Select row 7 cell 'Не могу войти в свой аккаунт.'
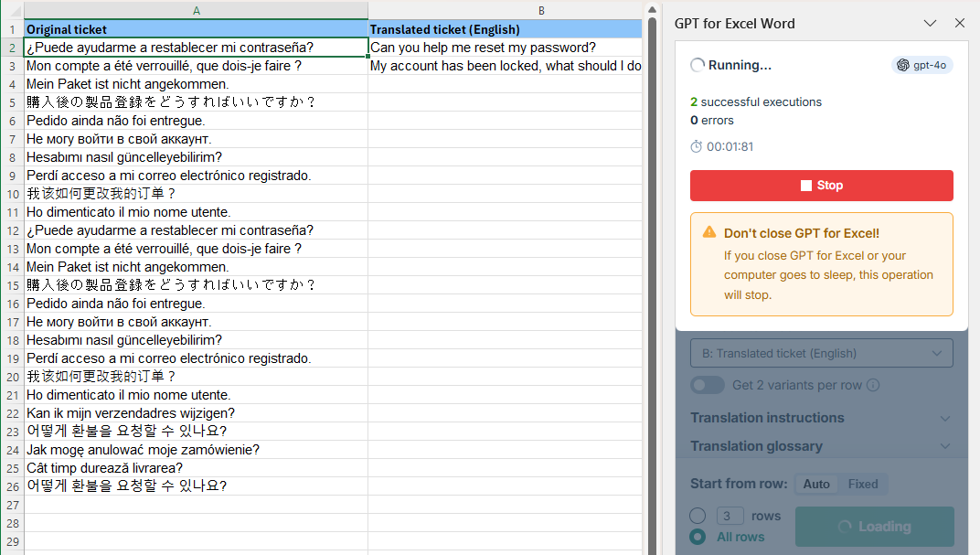 [197, 139]
